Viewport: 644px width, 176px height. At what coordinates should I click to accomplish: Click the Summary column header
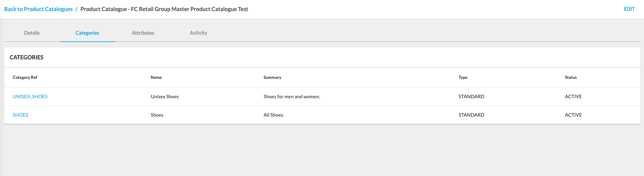coord(272,77)
